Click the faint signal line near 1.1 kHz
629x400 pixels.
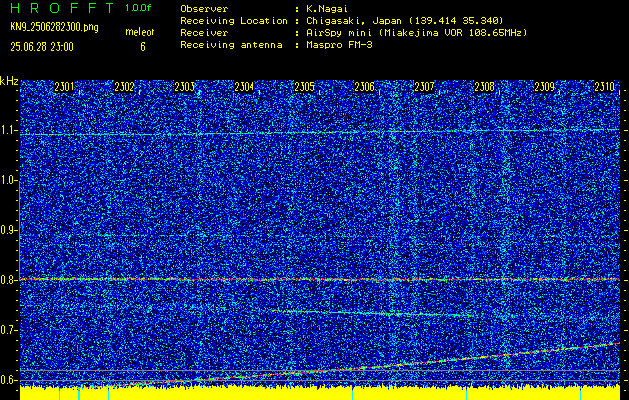coord(320,132)
